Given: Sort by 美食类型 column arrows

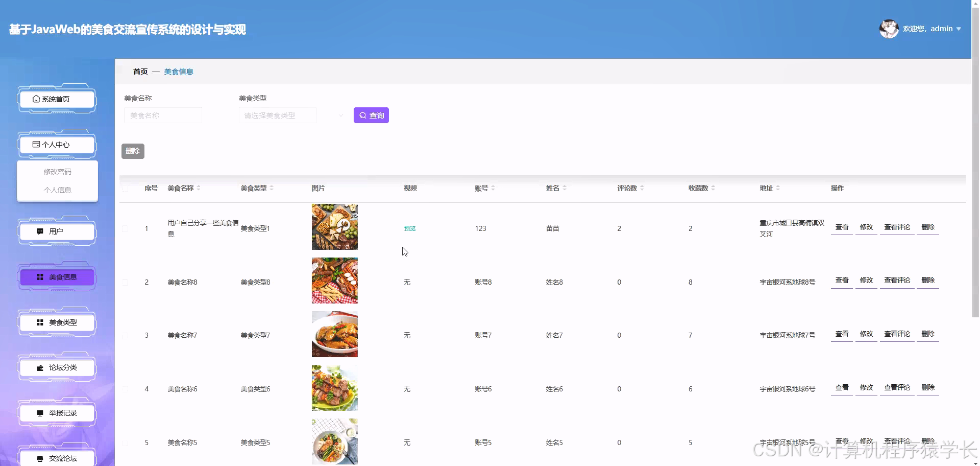Looking at the screenshot, I should click(x=272, y=188).
